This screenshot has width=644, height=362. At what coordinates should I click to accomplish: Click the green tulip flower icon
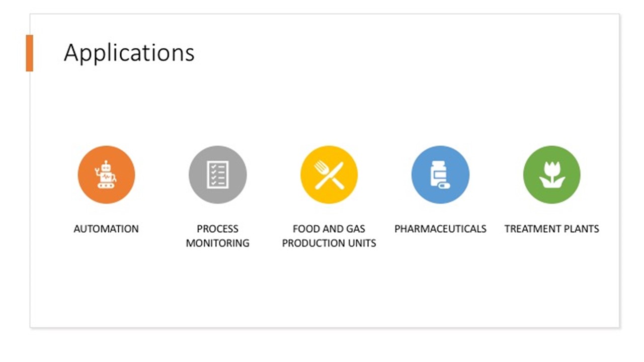pyautogui.click(x=551, y=174)
